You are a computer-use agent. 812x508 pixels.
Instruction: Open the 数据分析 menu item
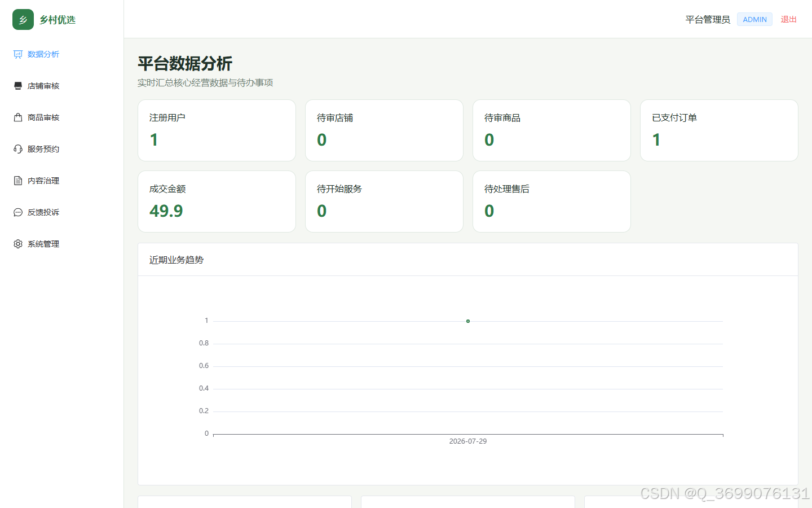(62, 54)
